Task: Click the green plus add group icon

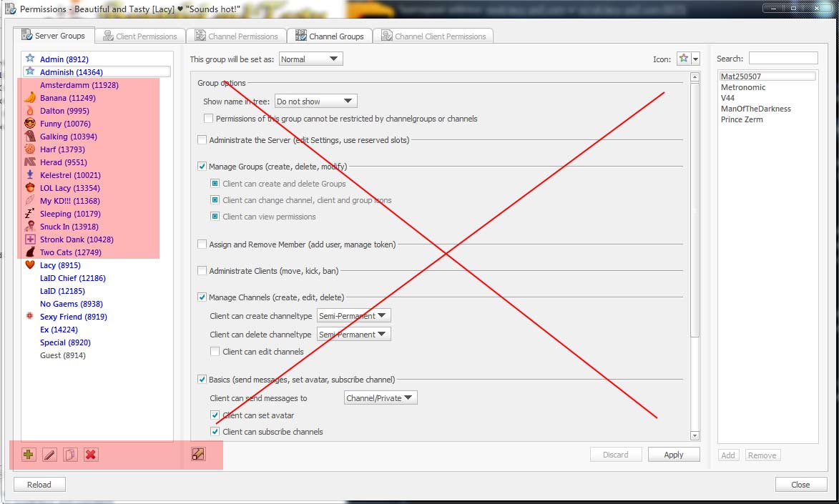Action: [x=29, y=455]
